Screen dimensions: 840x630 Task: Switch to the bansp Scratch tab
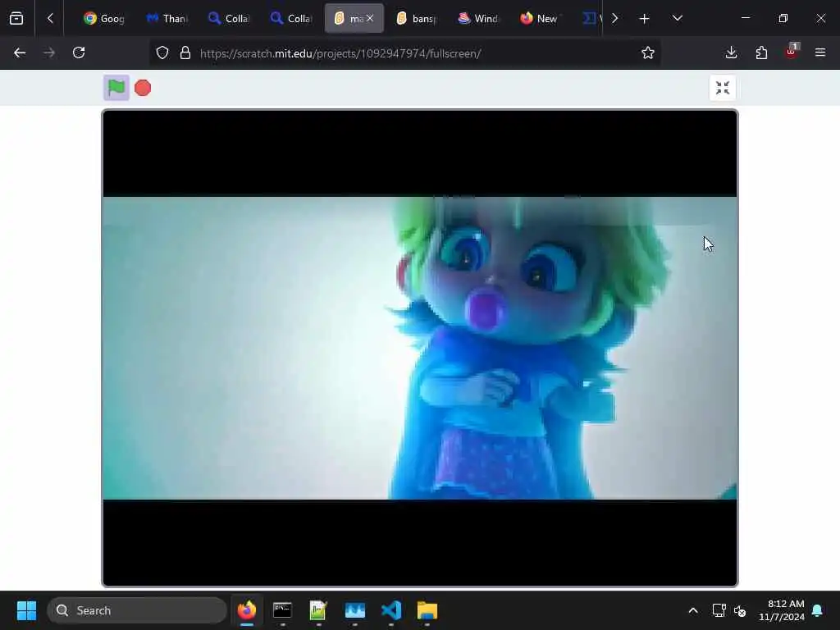pos(417,19)
